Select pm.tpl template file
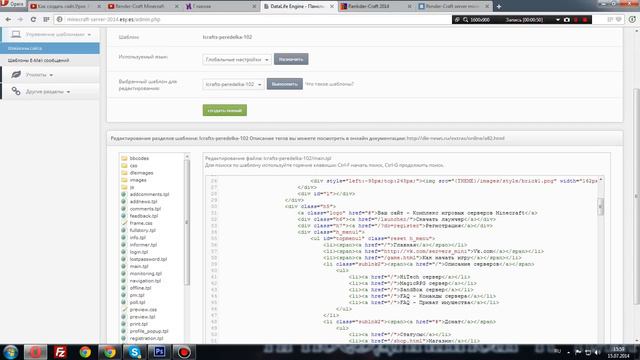Image resolution: width=640 pixels, height=360 pixels. coord(133,295)
